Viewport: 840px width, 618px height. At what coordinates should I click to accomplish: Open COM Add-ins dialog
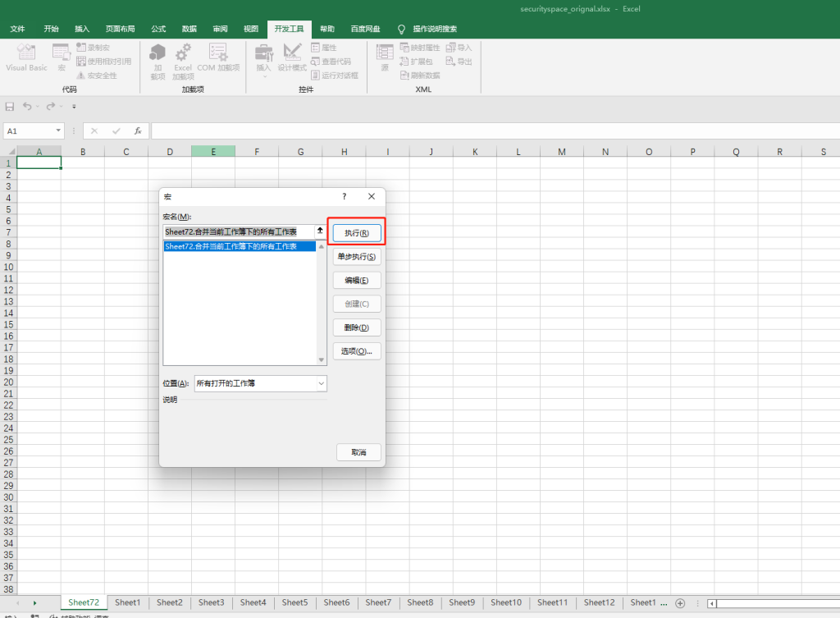218,58
